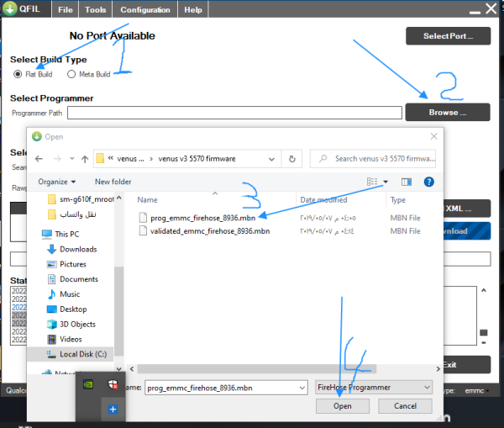Click the Open button in the dialog

tap(343, 406)
